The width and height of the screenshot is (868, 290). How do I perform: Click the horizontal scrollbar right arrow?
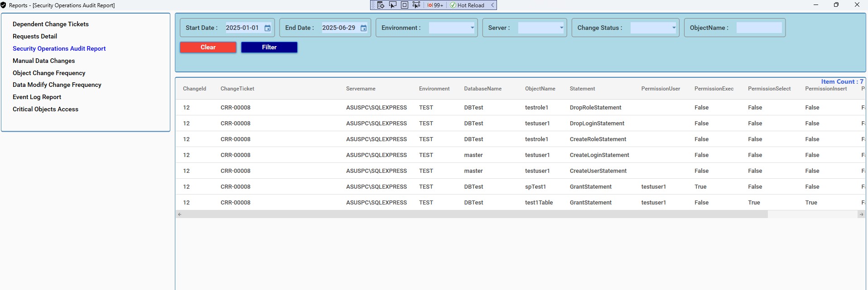click(x=861, y=214)
